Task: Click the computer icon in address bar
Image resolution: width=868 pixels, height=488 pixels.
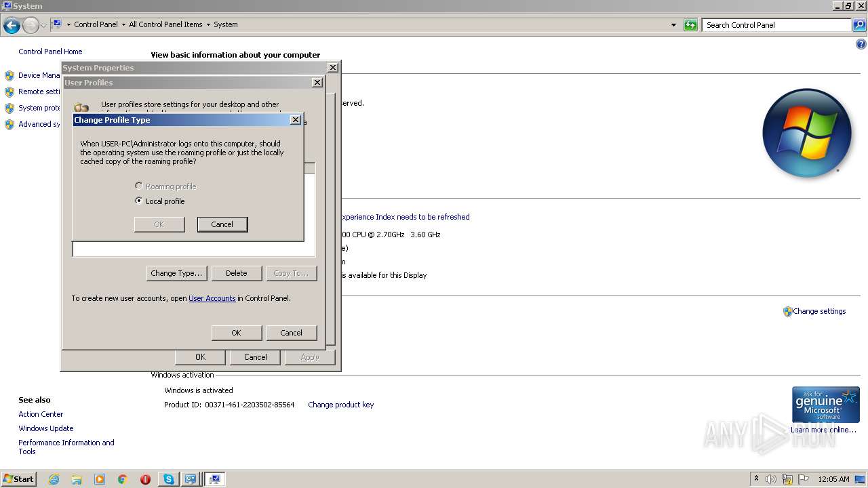Action: pyautogui.click(x=57, y=24)
